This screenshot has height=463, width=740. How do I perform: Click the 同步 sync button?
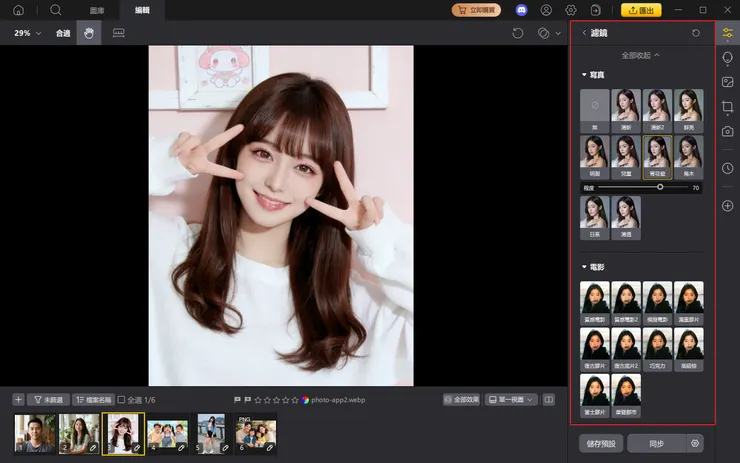656,444
